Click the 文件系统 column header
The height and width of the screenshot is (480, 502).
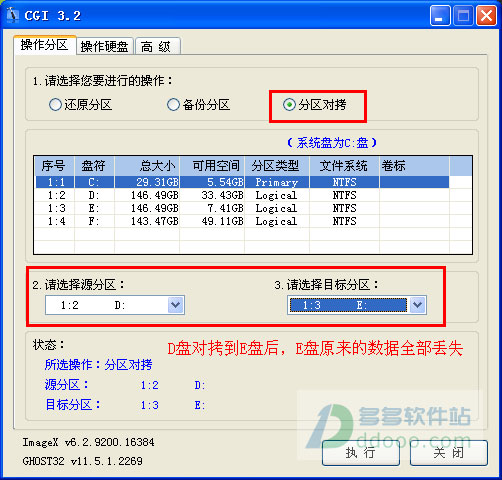(344, 166)
